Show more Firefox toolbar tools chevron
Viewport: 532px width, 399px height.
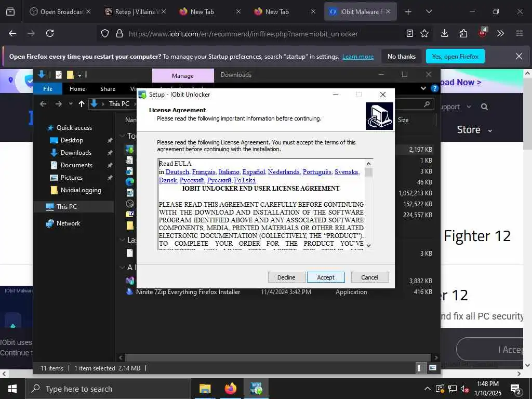(500, 33)
